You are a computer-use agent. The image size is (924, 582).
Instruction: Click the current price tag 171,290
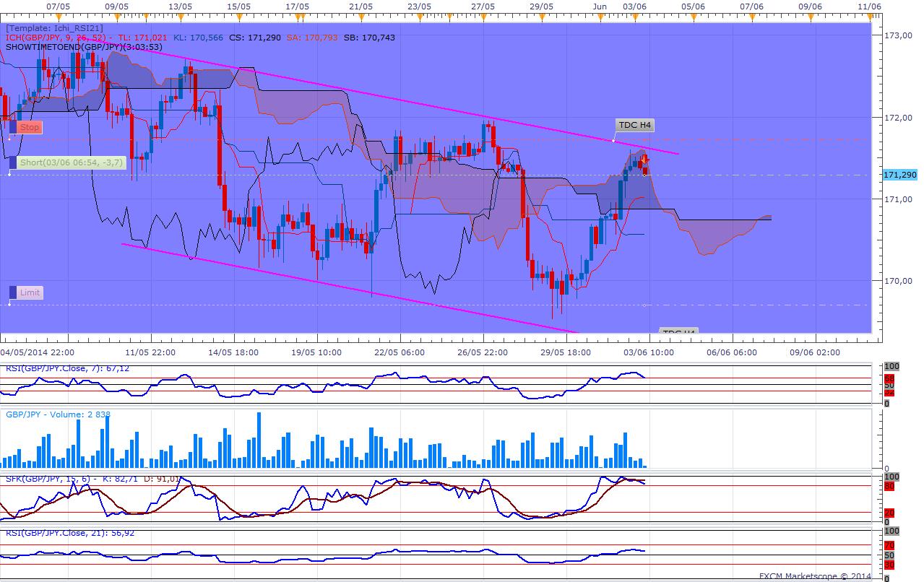tap(900, 175)
